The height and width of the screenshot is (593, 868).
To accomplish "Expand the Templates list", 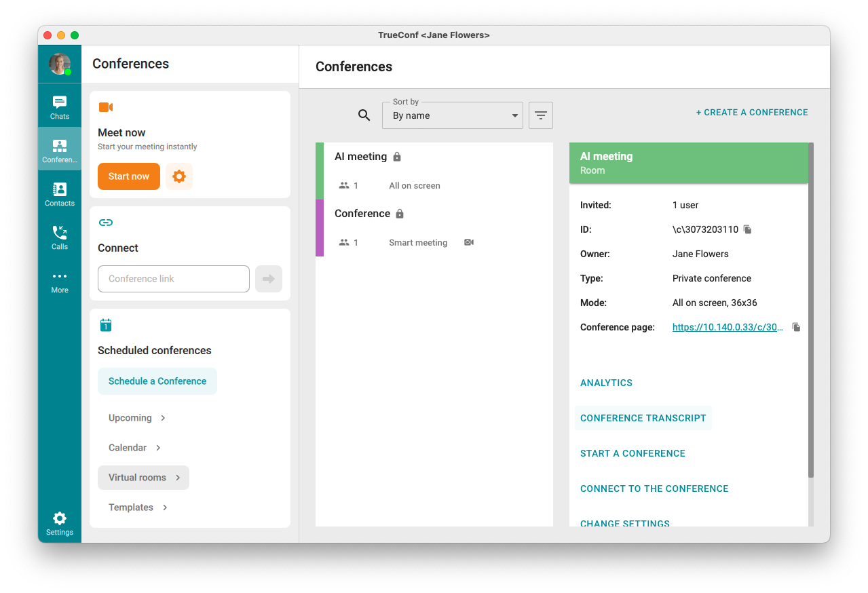I will pyautogui.click(x=138, y=508).
